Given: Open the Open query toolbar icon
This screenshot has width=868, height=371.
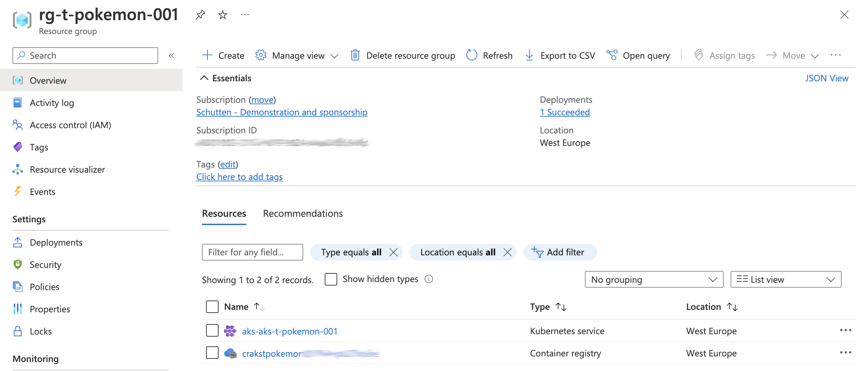Looking at the screenshot, I should click(612, 55).
